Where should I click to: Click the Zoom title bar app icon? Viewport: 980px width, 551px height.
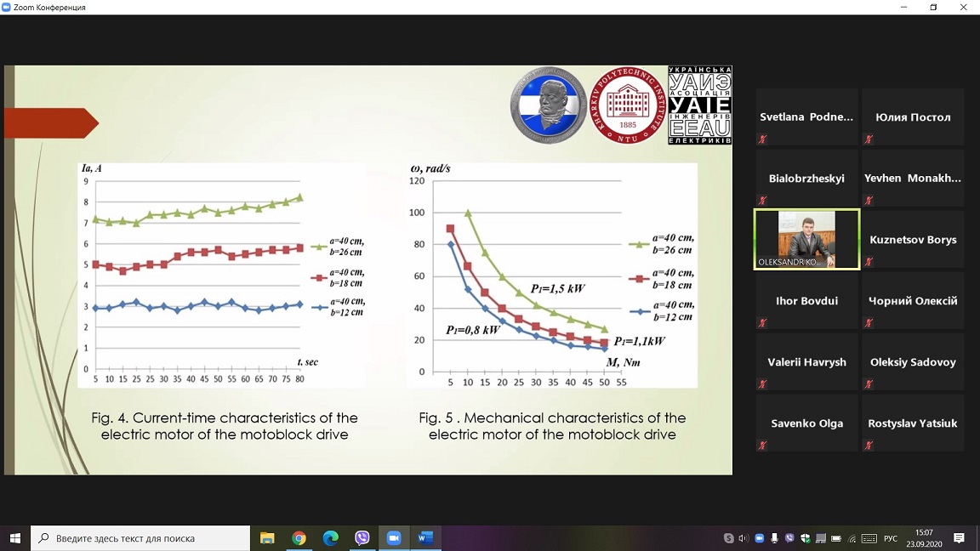click(6, 8)
